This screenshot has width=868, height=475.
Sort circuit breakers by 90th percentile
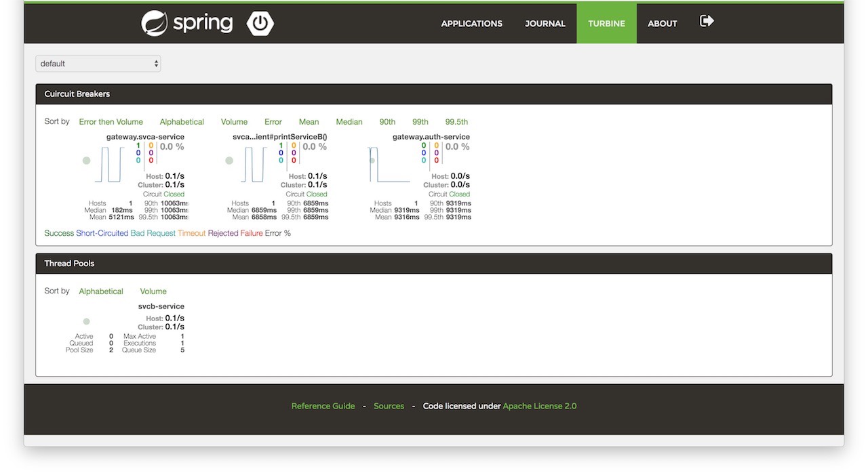coord(387,122)
